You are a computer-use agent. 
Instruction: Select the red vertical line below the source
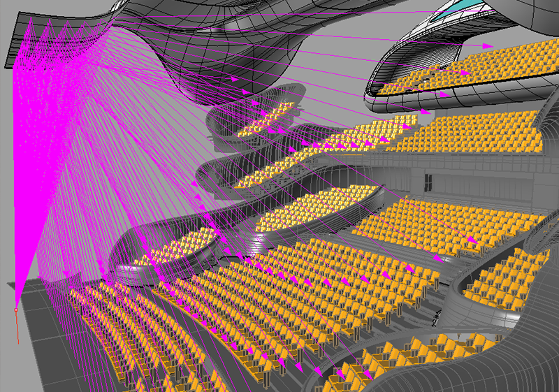[17, 327]
